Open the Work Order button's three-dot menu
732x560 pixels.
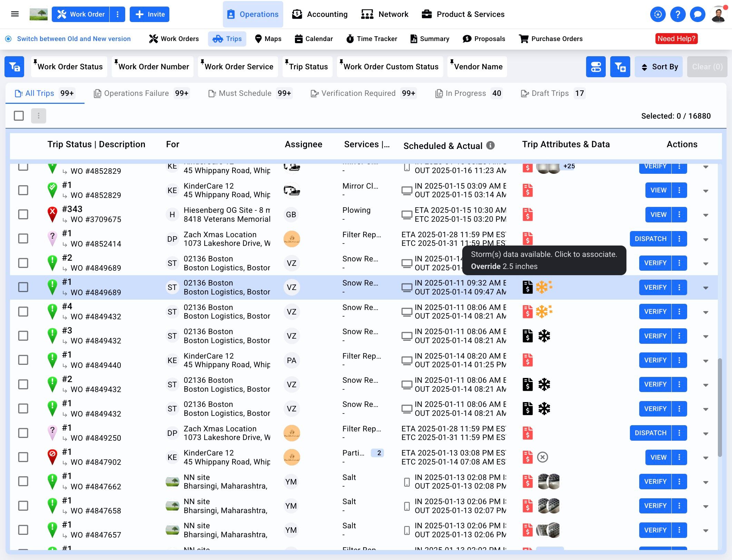click(x=118, y=14)
